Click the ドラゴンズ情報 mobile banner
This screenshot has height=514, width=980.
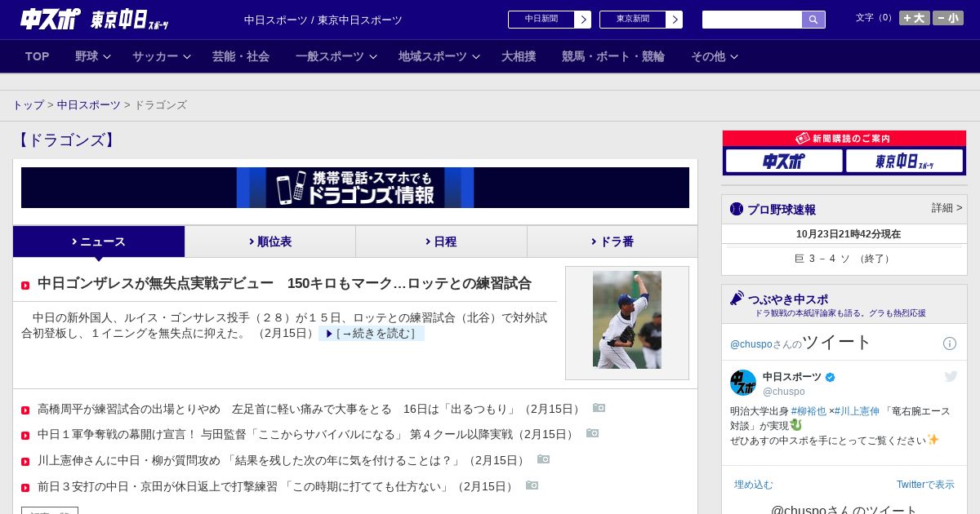click(x=355, y=188)
